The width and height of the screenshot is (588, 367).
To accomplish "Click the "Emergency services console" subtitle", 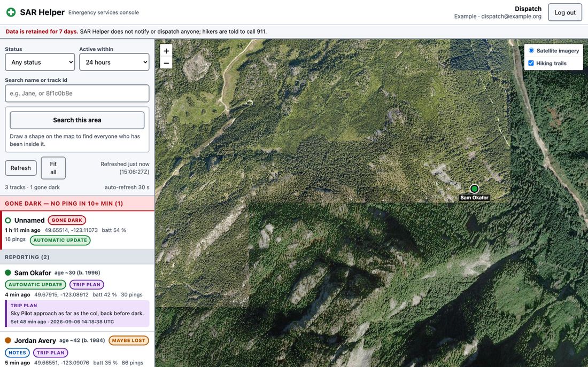I will (x=104, y=12).
